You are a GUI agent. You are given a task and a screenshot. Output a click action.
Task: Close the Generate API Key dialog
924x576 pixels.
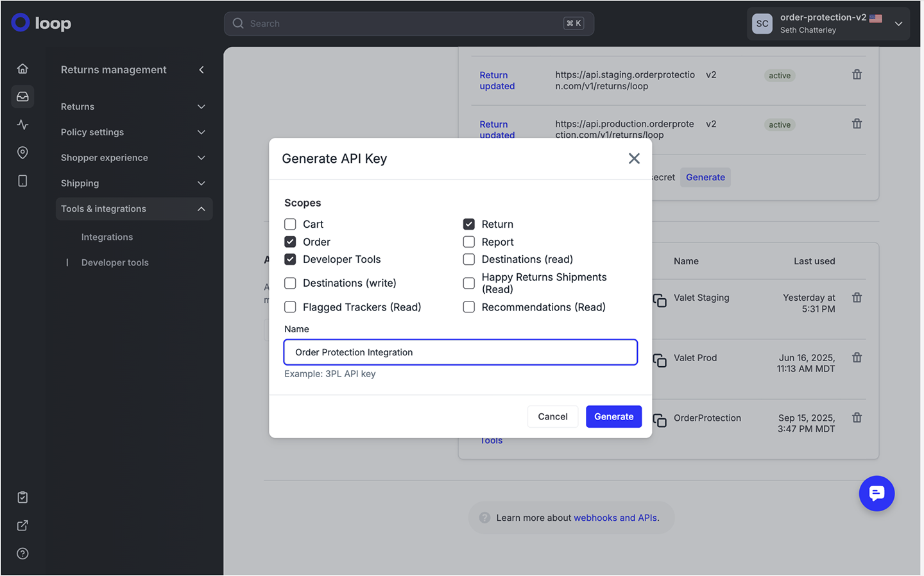pyautogui.click(x=634, y=158)
